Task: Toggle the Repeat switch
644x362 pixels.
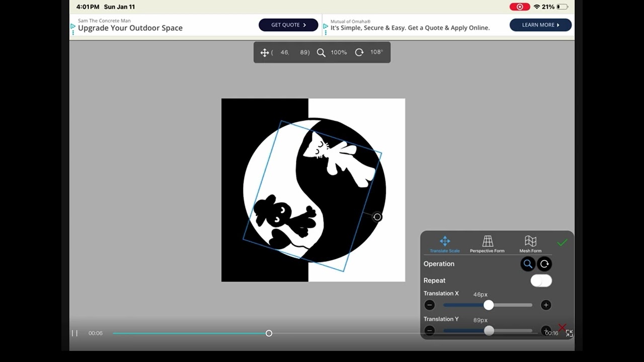Action: pyautogui.click(x=541, y=281)
